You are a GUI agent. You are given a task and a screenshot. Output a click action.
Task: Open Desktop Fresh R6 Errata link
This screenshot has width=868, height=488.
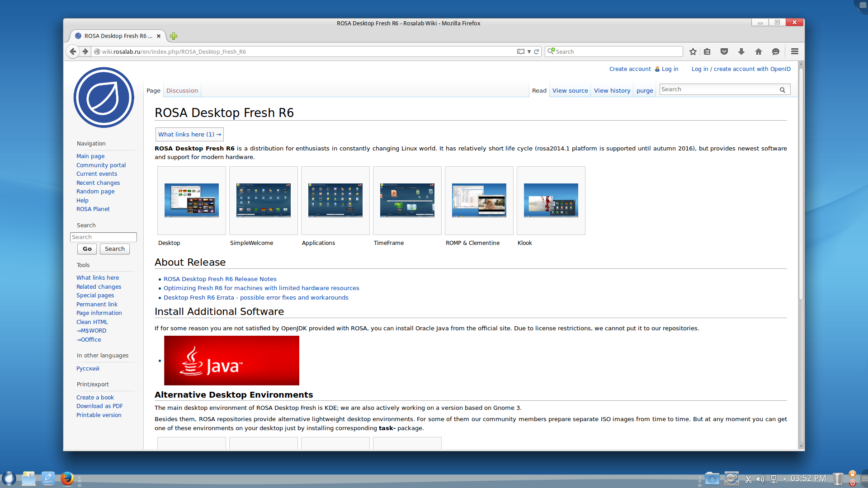click(256, 298)
